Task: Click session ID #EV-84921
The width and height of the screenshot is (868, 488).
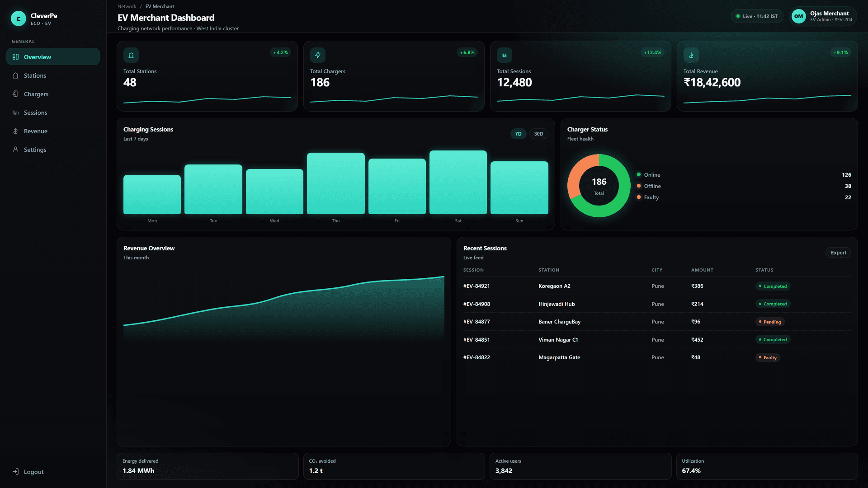Action: pos(476,286)
